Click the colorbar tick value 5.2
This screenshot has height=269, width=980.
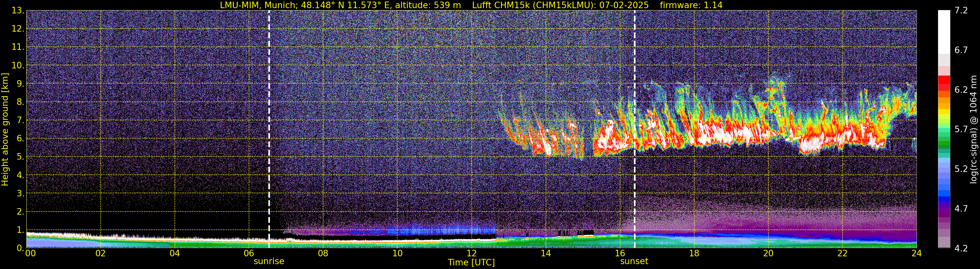coord(961,169)
